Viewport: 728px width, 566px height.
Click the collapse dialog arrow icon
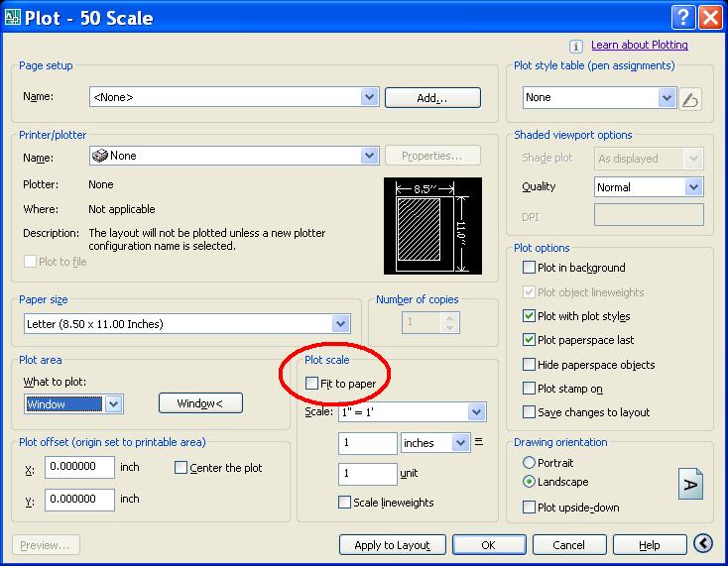(x=703, y=543)
